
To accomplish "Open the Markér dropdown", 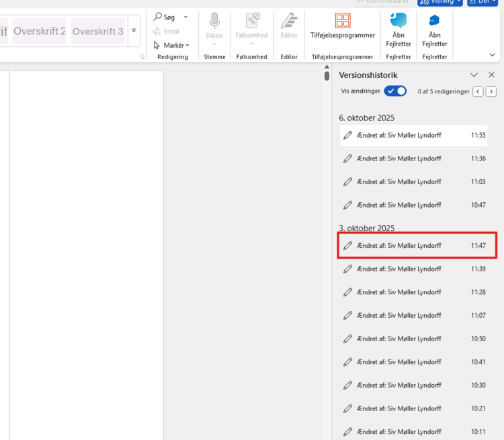I will point(171,45).
